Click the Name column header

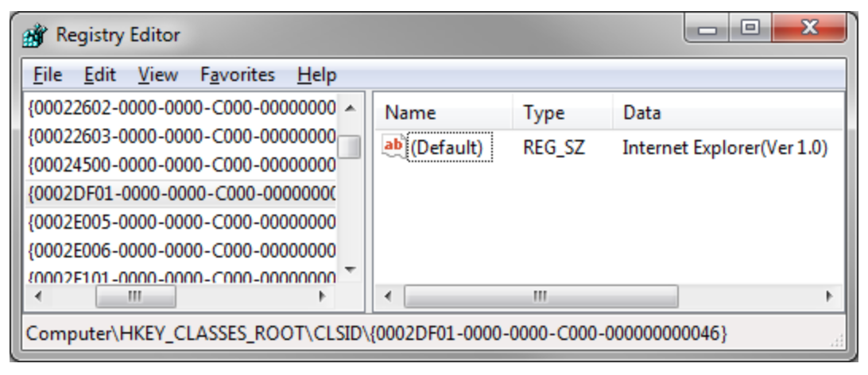click(x=445, y=113)
